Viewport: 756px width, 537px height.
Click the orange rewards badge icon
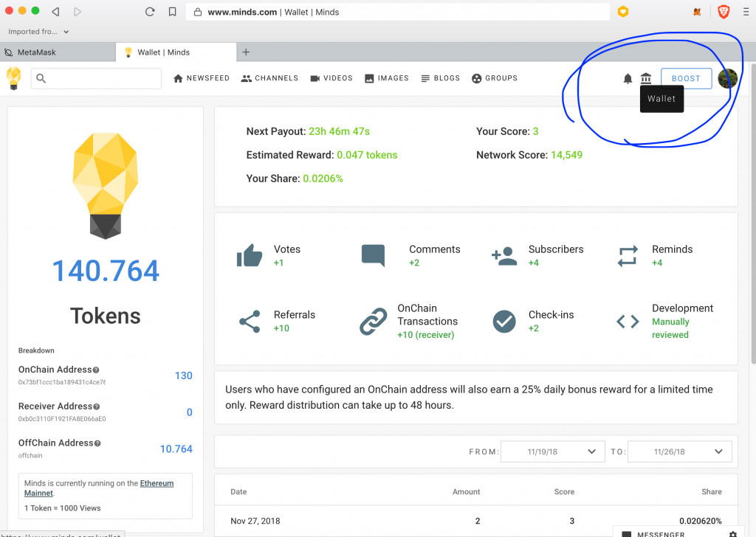pos(623,12)
